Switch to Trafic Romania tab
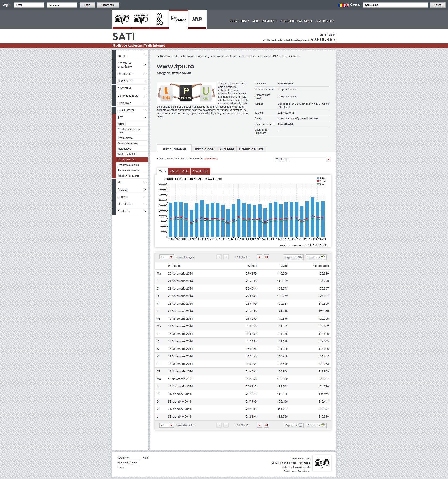Image resolution: width=448 pixels, height=479 pixels. point(174,149)
